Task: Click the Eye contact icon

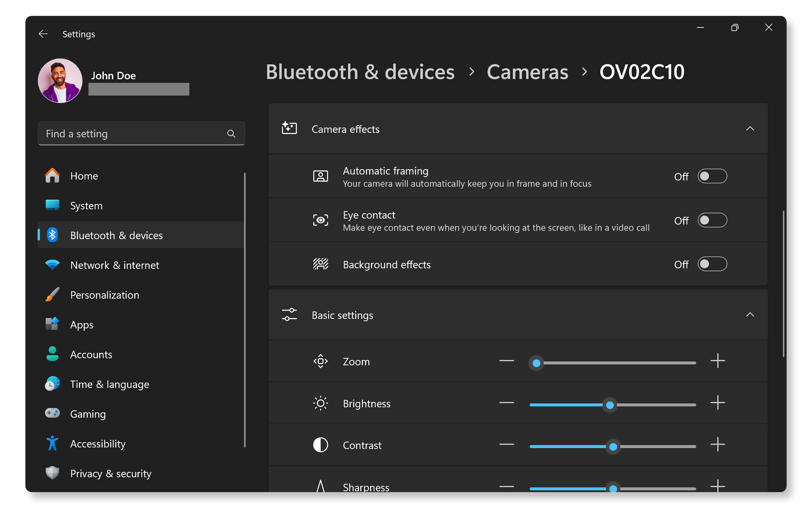Action: (x=320, y=220)
